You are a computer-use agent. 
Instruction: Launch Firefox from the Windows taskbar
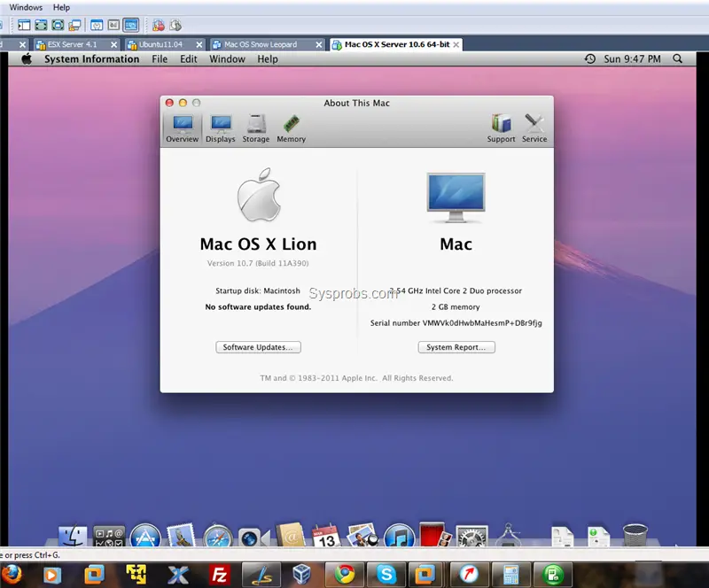tap(12, 575)
